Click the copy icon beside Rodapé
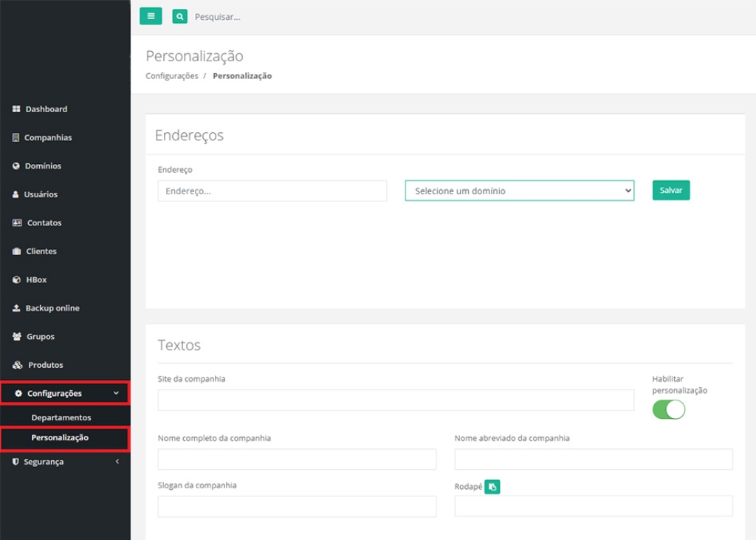The width and height of the screenshot is (756, 540). pyautogui.click(x=492, y=487)
